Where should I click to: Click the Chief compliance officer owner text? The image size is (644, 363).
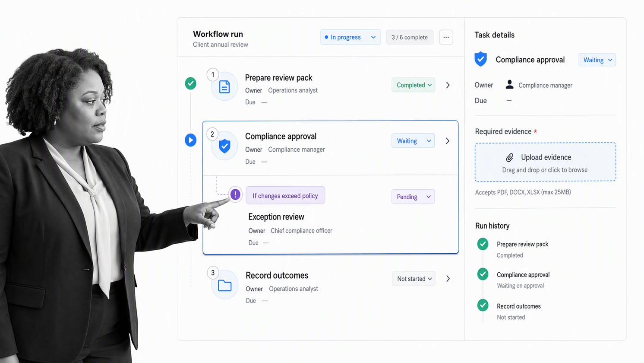301,231
